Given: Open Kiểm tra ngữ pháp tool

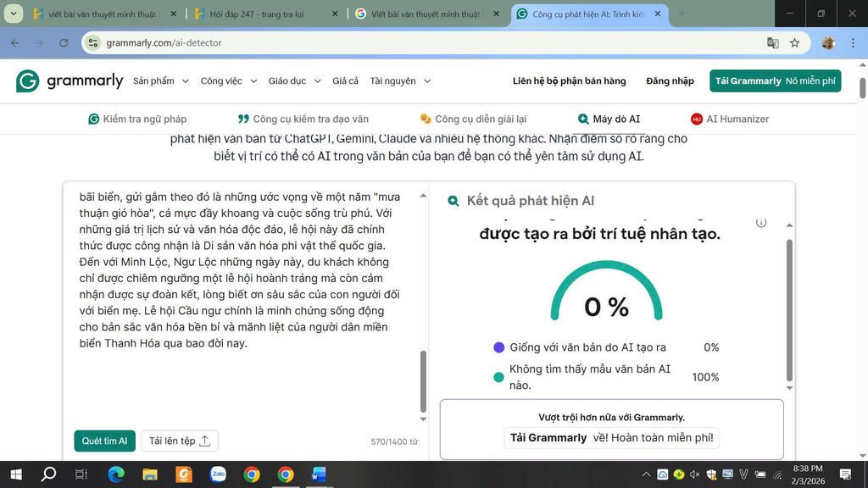Looking at the screenshot, I should point(137,119).
